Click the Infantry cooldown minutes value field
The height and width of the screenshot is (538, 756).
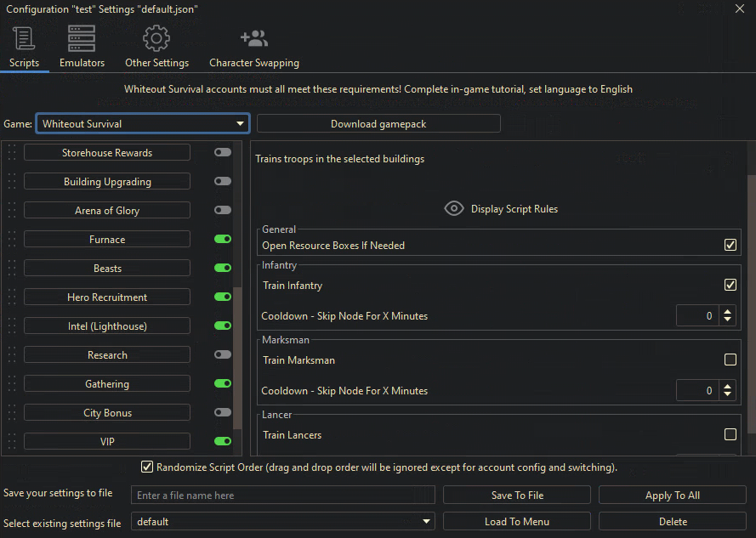pyautogui.click(x=697, y=316)
